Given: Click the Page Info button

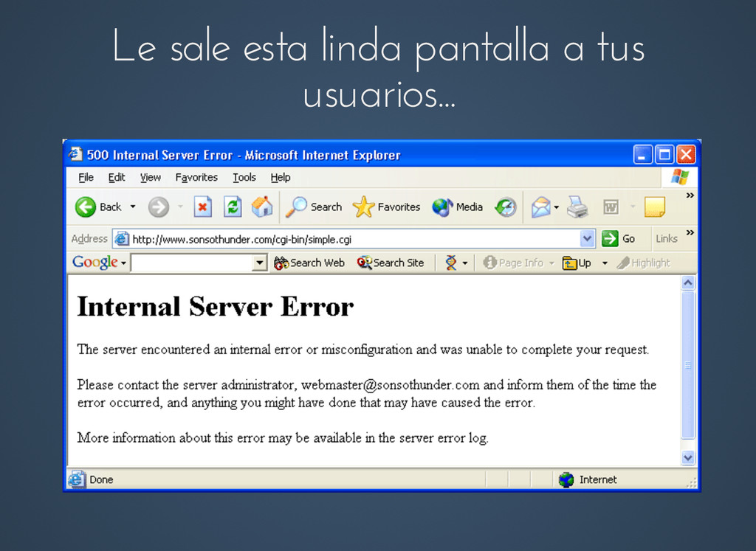Looking at the screenshot, I should coord(514,263).
